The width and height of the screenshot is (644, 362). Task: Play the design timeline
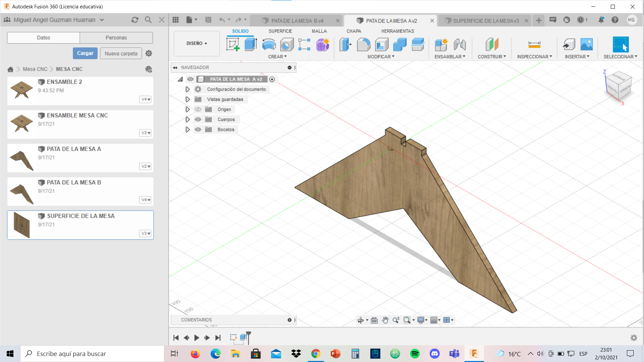click(197, 338)
